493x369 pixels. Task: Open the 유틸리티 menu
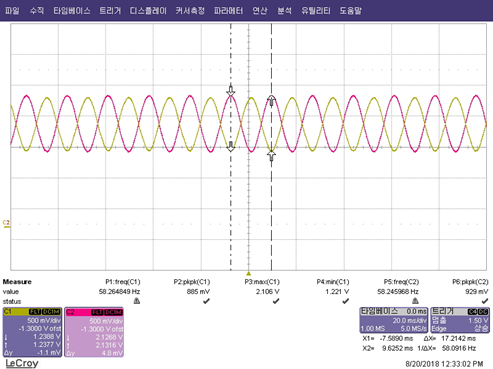(x=316, y=11)
